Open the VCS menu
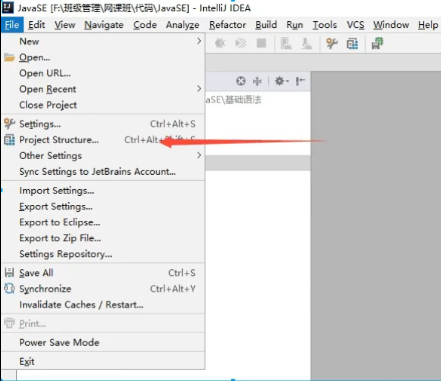Screen dimensions: 441x381 [x=355, y=25]
